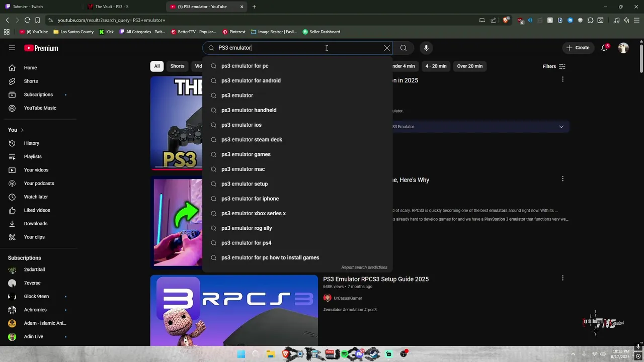Choose suggestion ps3 emulator games
This screenshot has height=362, width=644.
(x=297, y=154)
